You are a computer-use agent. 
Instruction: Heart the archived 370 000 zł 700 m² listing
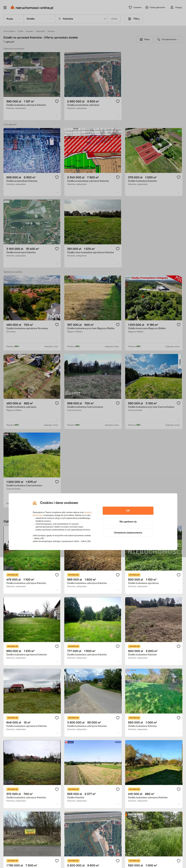[x=57, y=789]
